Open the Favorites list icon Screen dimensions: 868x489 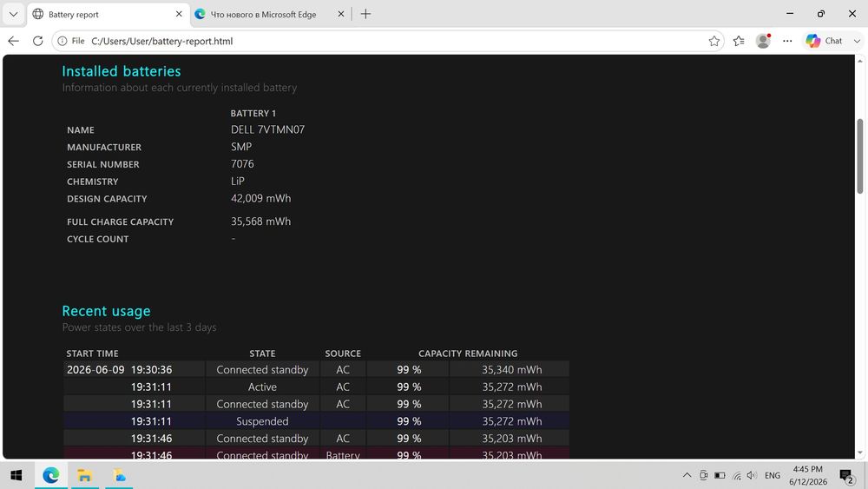(739, 41)
